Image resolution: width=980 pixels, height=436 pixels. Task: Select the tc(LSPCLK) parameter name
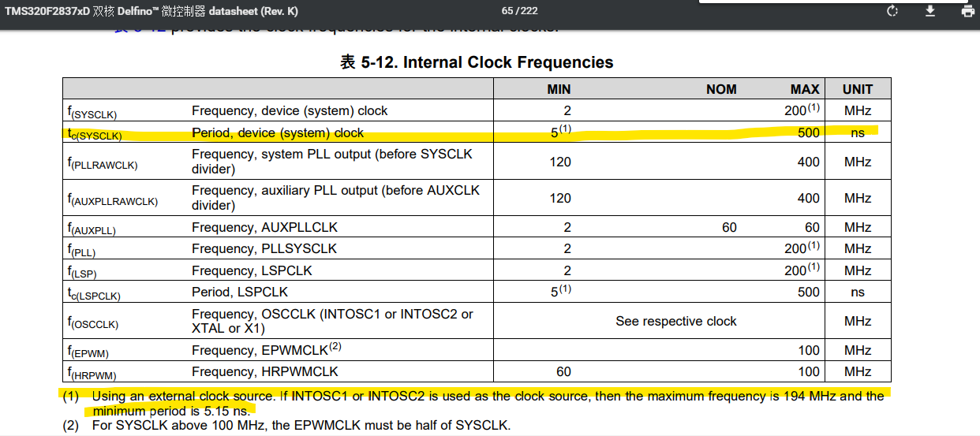point(94,293)
